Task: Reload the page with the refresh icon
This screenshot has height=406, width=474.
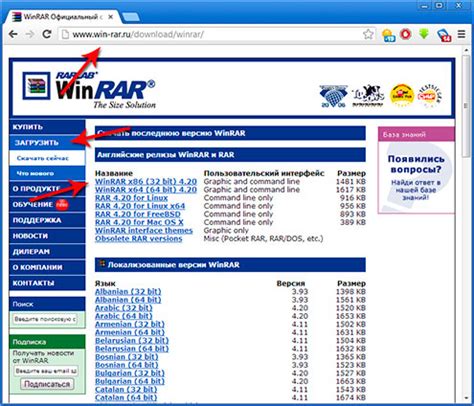Action: tap(47, 34)
